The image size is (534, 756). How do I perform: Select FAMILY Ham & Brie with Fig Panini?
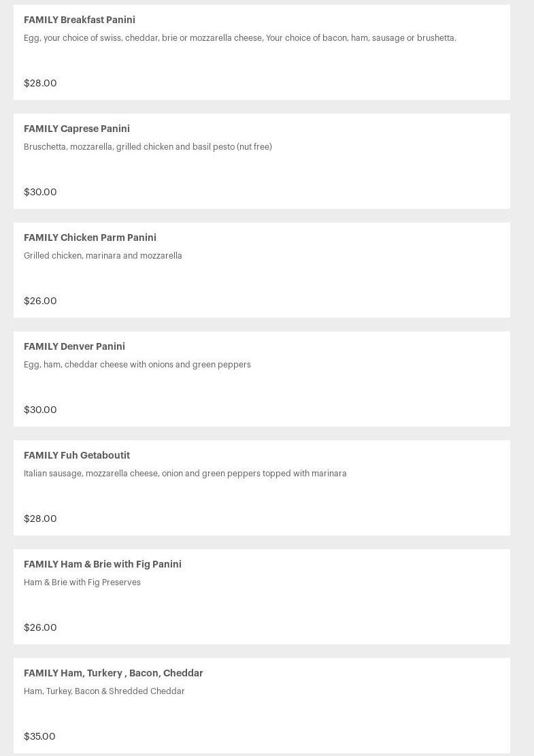(x=103, y=564)
